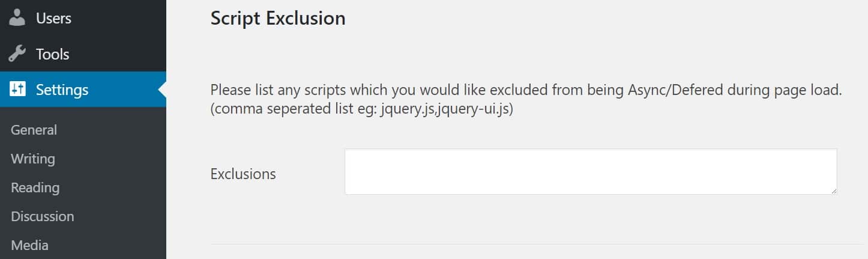The height and width of the screenshot is (259, 868).
Task: Click the Tools wrench icon
Action: (17, 54)
